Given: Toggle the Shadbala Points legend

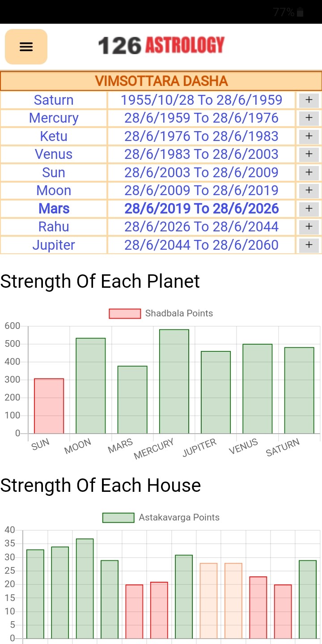Looking at the screenshot, I should (161, 313).
